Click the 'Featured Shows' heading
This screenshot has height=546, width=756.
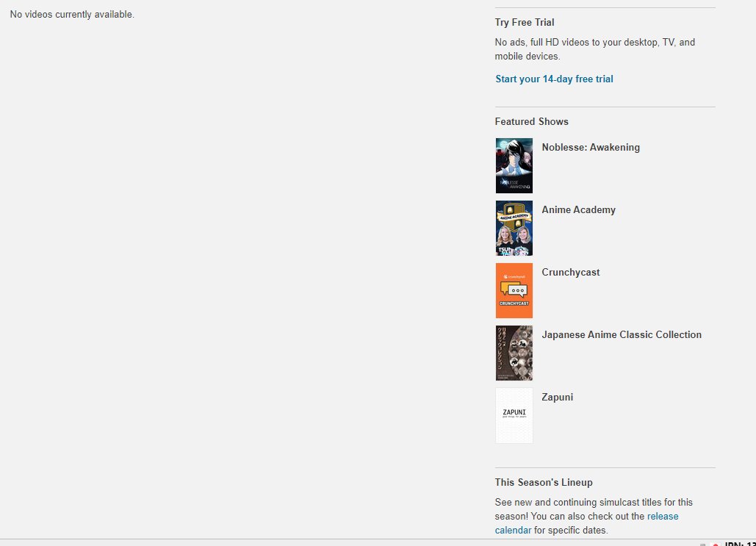click(x=531, y=121)
